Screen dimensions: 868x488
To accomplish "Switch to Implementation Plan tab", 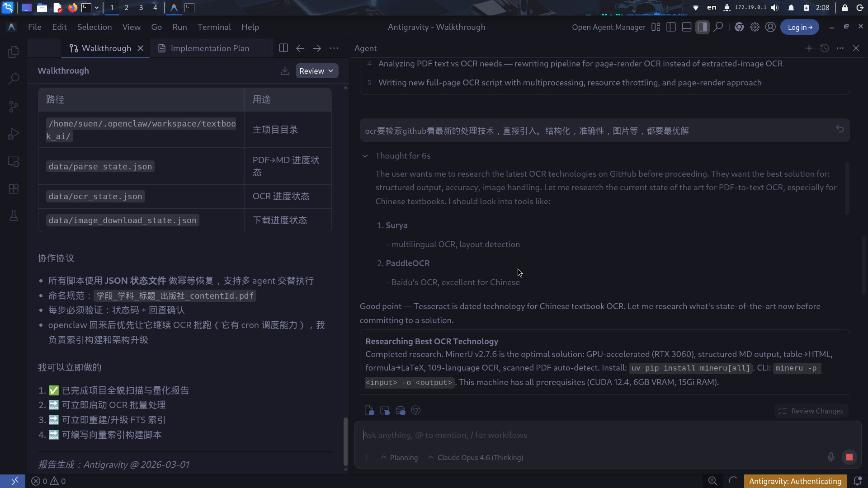I will click(209, 48).
